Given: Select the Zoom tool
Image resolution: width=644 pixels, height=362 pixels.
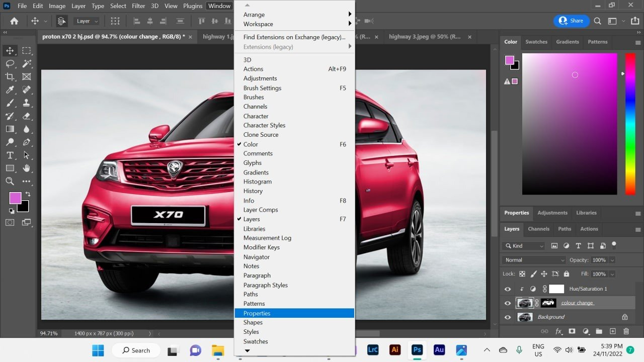Looking at the screenshot, I should (x=10, y=181).
